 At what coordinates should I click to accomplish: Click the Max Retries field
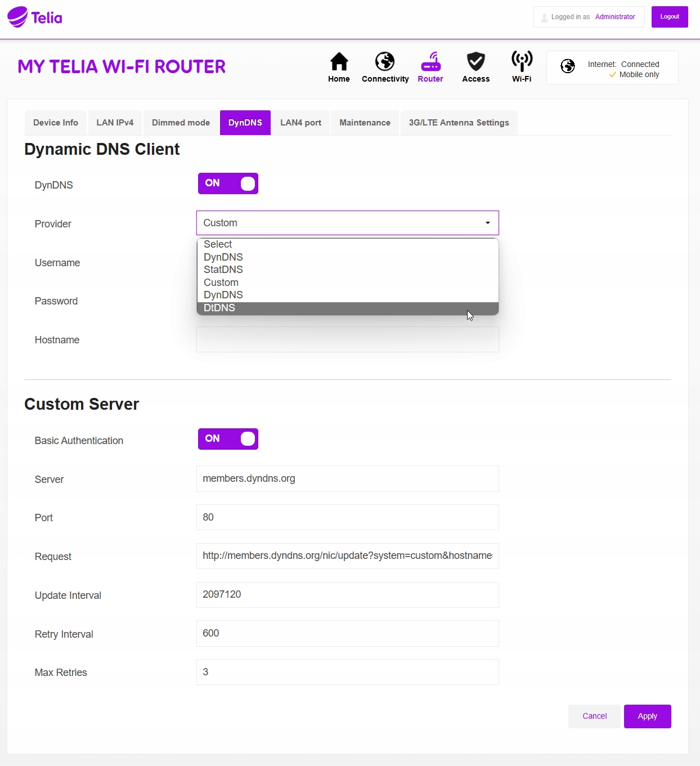click(348, 672)
